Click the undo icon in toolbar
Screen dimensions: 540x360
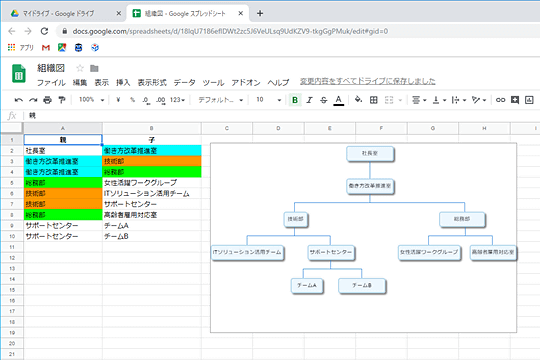coord(19,100)
